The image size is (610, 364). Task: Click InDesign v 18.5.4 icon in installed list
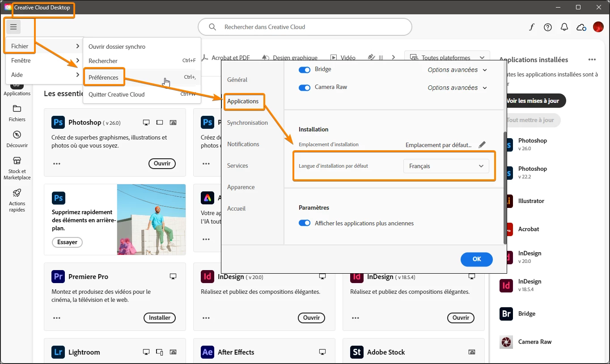pos(506,285)
